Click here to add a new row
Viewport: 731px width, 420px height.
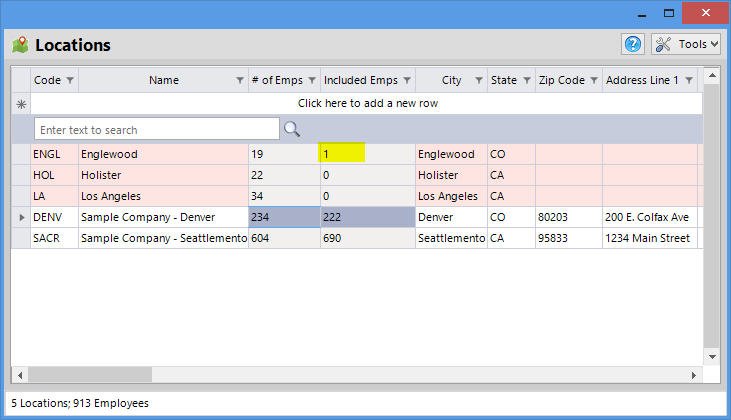point(367,103)
